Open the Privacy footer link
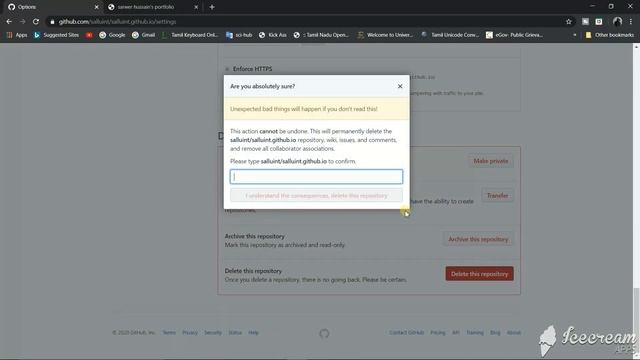Screen dimensions: 640x360 190,333
